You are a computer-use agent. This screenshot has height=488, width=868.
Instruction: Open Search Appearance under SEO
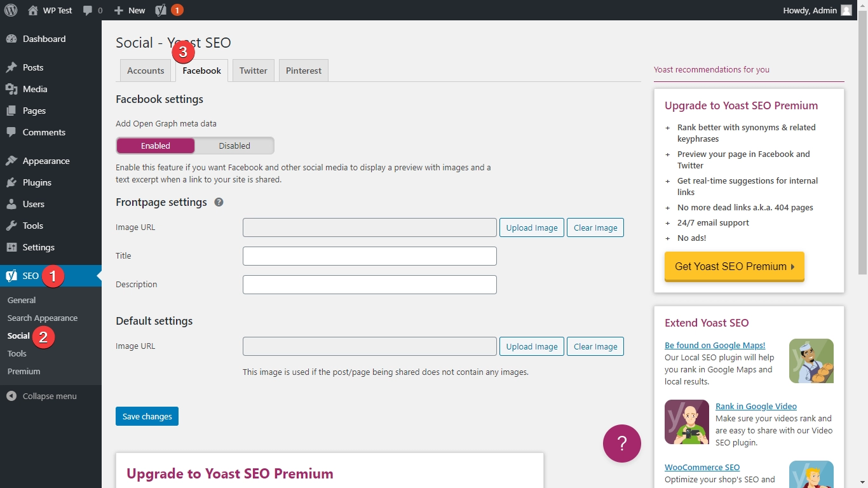coord(43,318)
